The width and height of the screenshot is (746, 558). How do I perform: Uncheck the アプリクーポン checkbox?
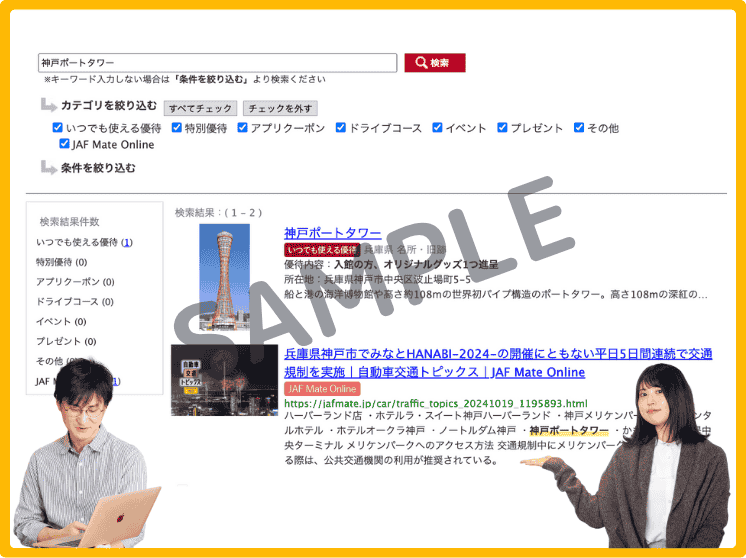[x=242, y=127]
